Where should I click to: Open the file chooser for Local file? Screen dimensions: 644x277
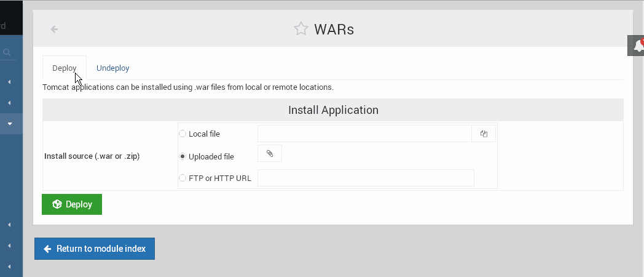click(484, 134)
